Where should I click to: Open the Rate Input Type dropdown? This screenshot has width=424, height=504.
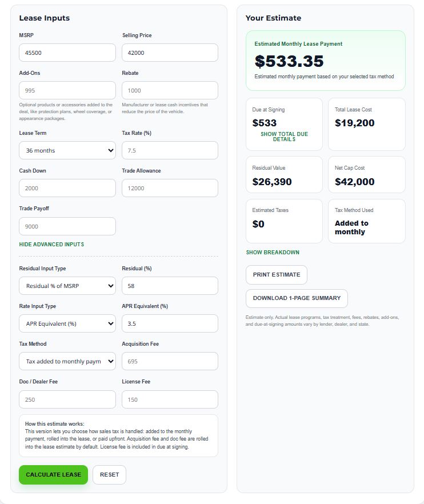67,323
